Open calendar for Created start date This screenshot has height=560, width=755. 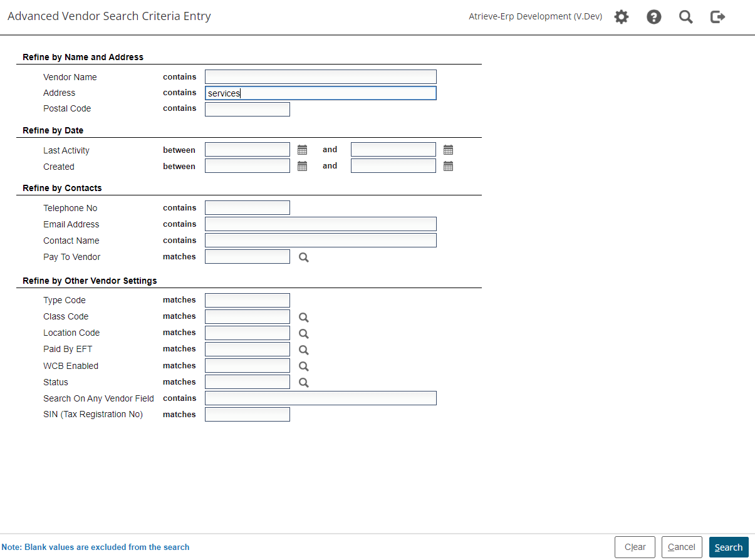coord(302,166)
